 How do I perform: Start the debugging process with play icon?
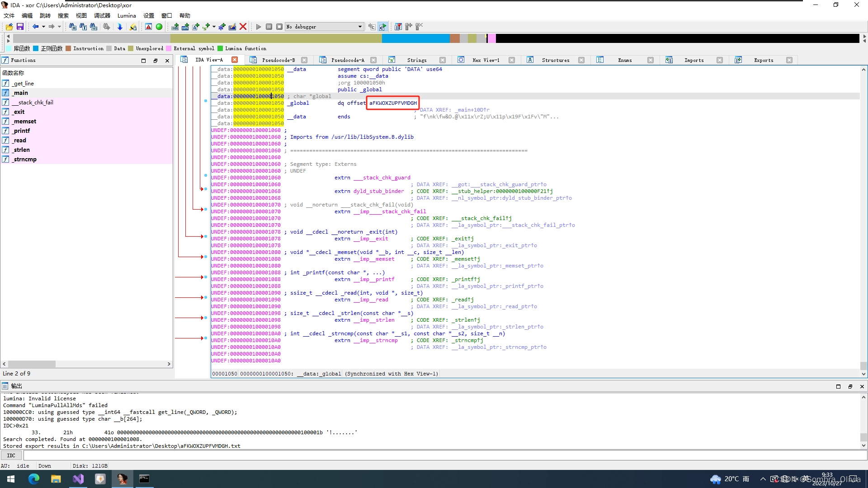click(258, 27)
